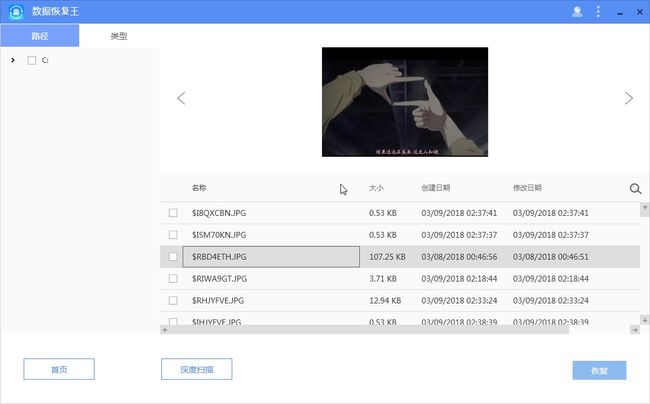Sort by the 大小 column header
650x404 pixels.
[376, 188]
